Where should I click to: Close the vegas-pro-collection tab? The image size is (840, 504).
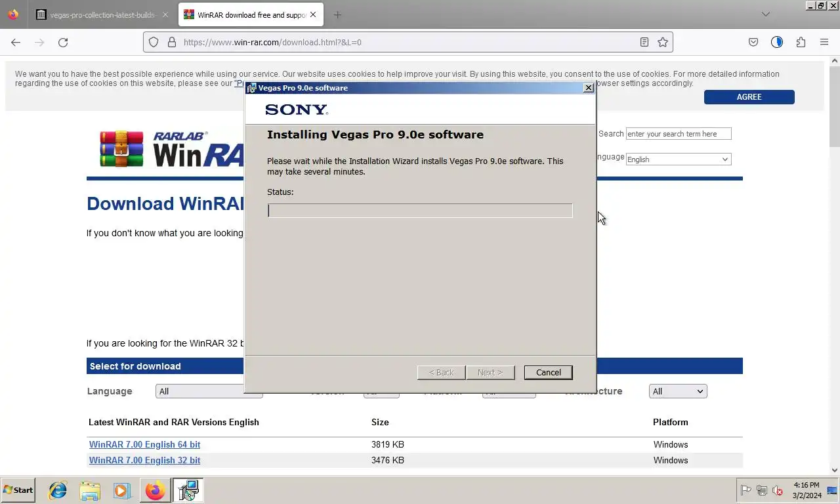coord(165,14)
